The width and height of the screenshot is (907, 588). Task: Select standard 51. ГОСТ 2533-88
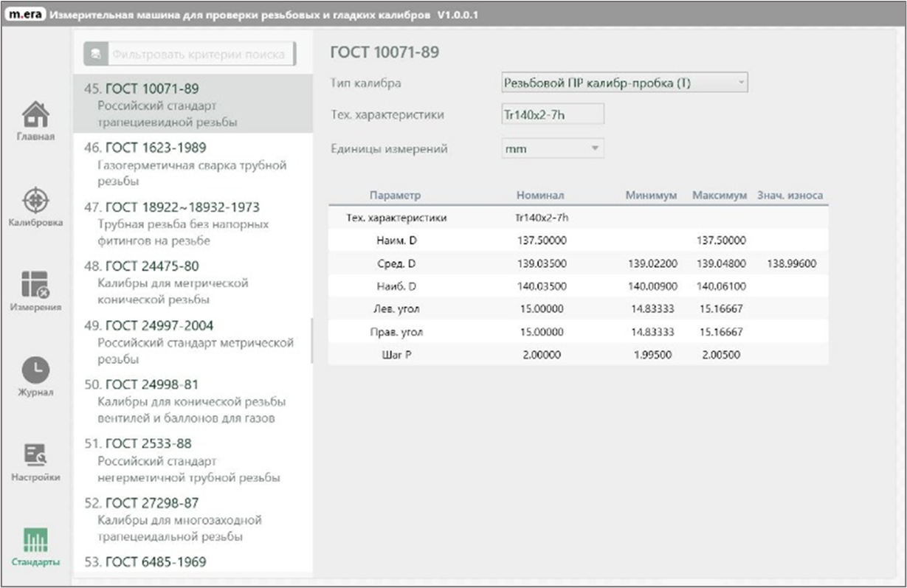pos(193,460)
